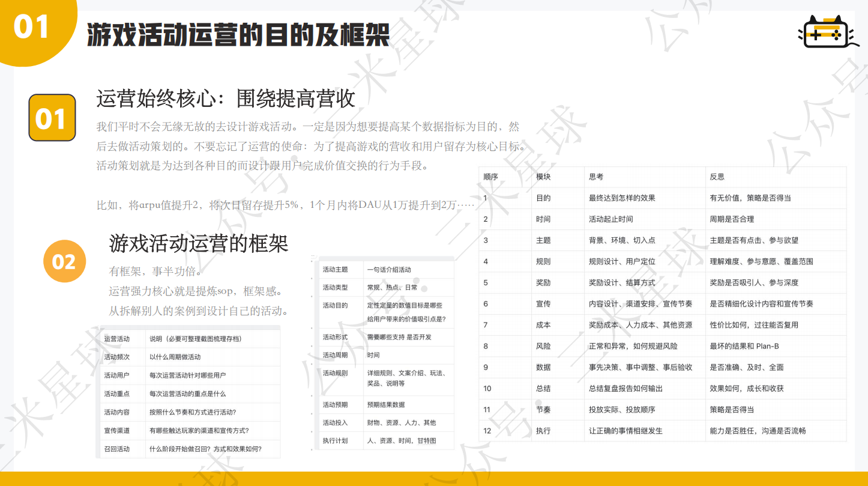Click the slide title 游戏活动运营的目的及框架
The image size is (868, 486).
tap(238, 34)
